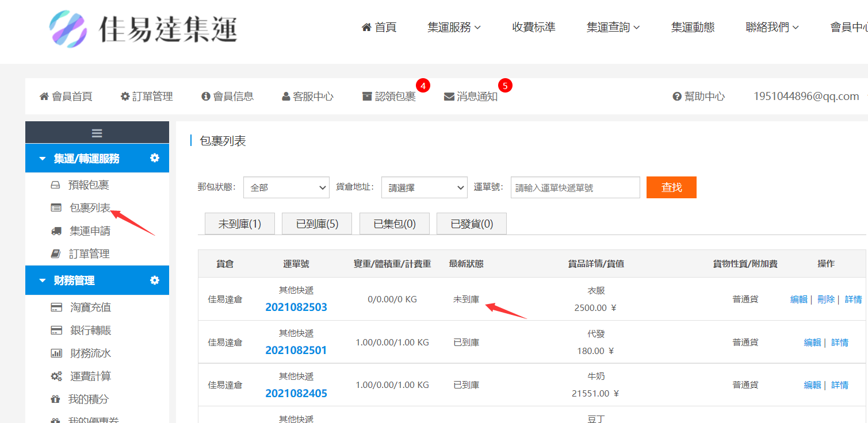Click the orange 查找 button
The width and height of the screenshot is (868, 423).
(671, 187)
